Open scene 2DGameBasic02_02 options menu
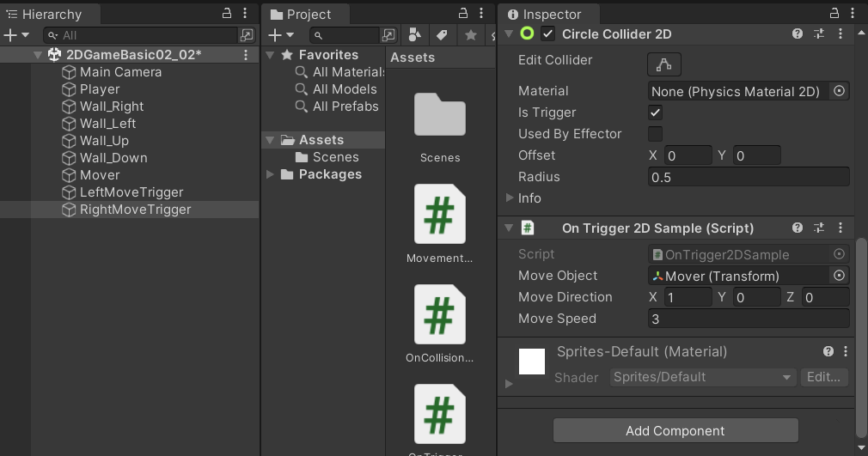868x456 pixels. (246, 55)
